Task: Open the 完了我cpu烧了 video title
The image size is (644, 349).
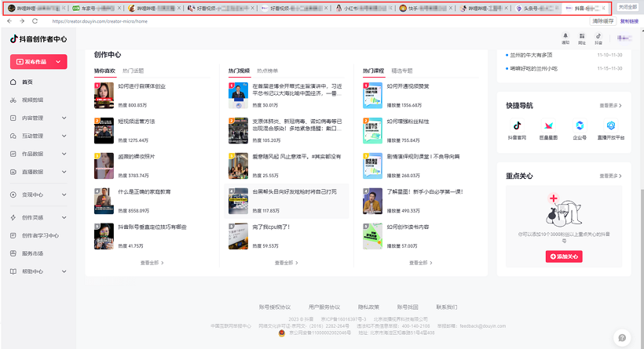Action: tap(271, 227)
